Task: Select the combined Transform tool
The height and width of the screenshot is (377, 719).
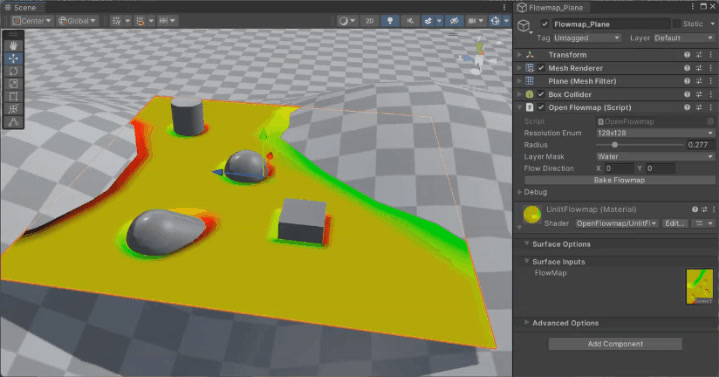Action: click(13, 109)
